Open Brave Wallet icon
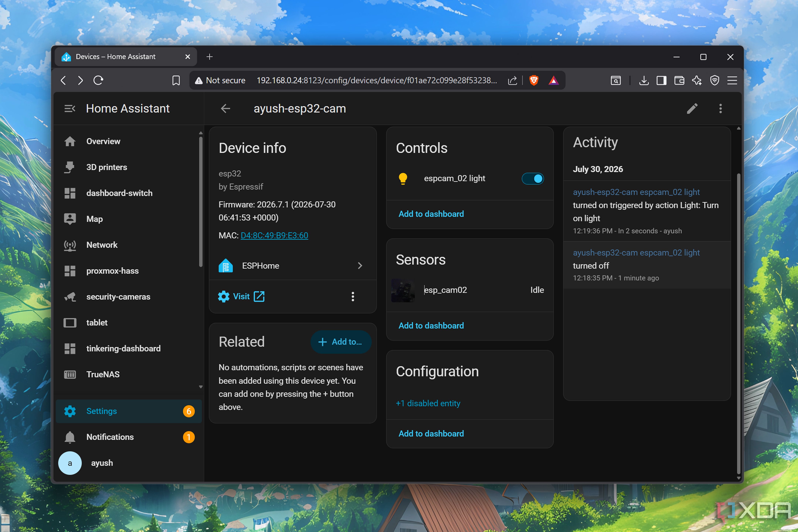 click(679, 80)
